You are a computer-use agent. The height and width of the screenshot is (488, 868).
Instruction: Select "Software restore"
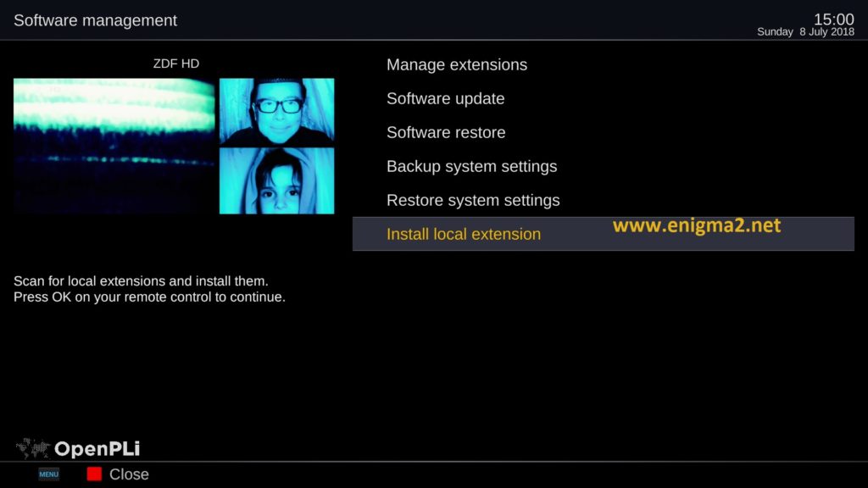[446, 132]
